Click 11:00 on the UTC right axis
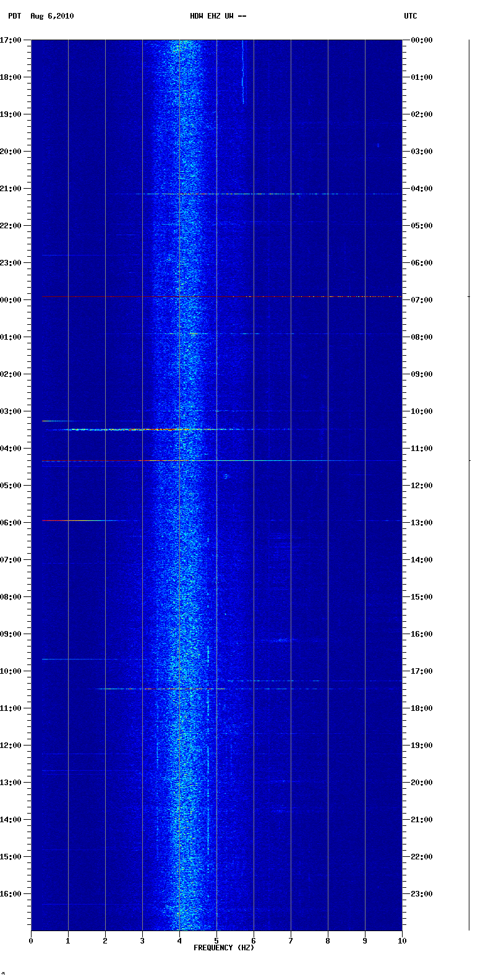 [422, 449]
